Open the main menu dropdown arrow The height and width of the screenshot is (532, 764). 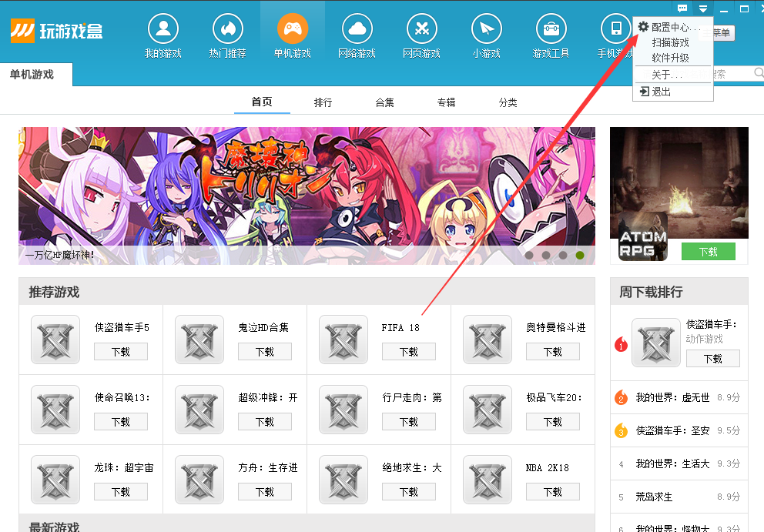[x=702, y=8]
